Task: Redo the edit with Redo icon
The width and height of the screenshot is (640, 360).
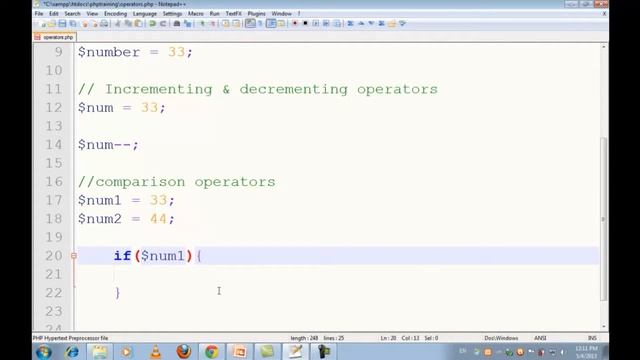Action: (x=162, y=24)
